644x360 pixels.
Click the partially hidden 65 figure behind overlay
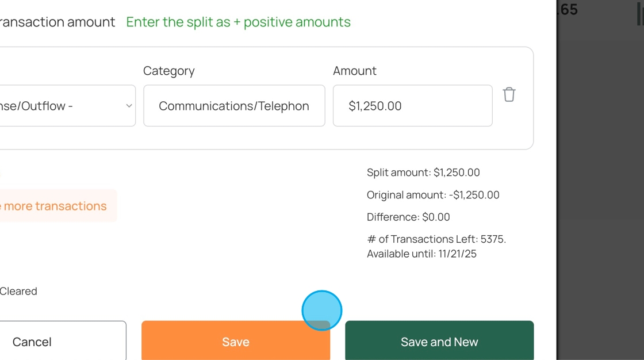(568, 10)
